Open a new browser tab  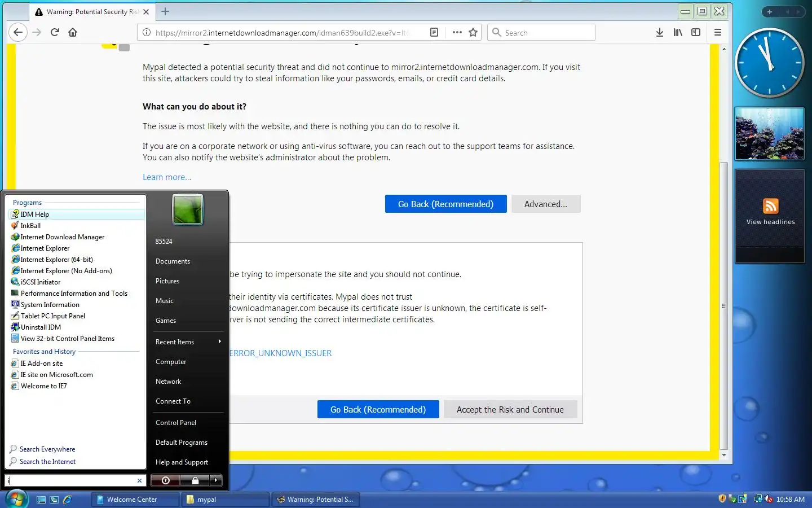coord(165,11)
